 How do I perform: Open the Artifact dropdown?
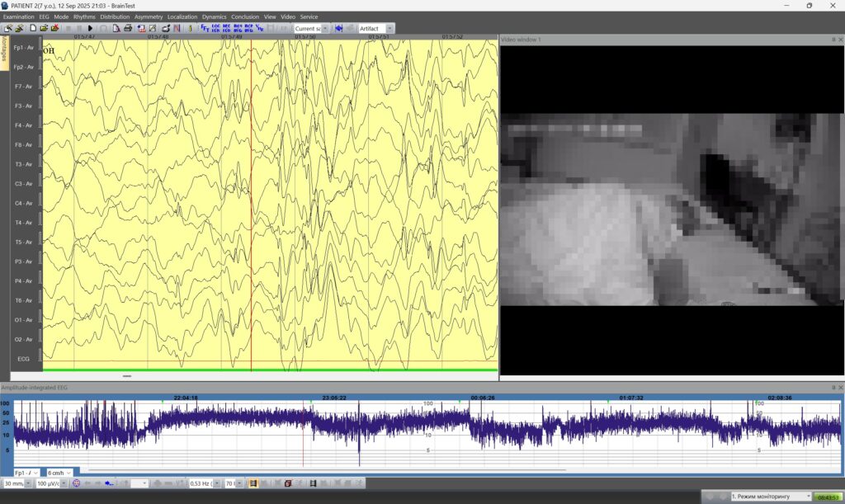389,28
